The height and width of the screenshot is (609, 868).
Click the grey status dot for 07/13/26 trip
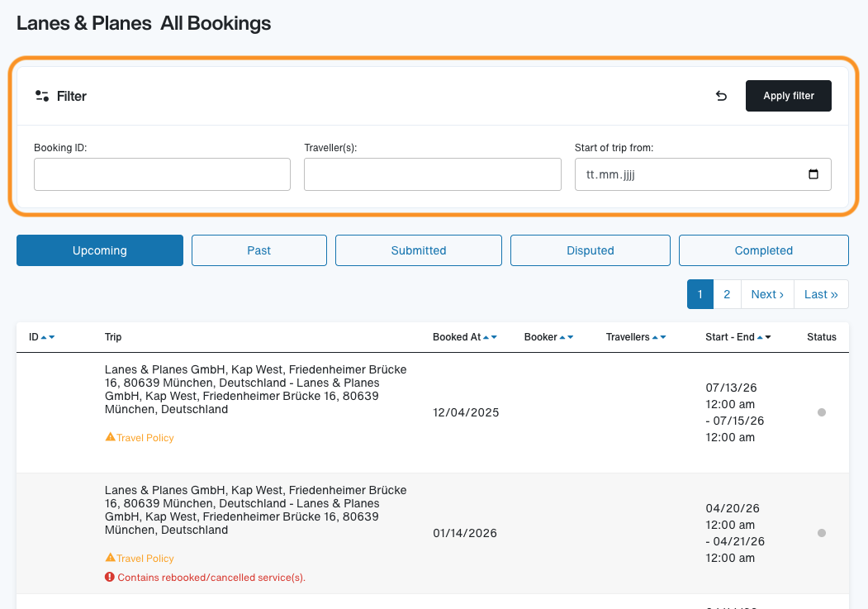(x=822, y=412)
